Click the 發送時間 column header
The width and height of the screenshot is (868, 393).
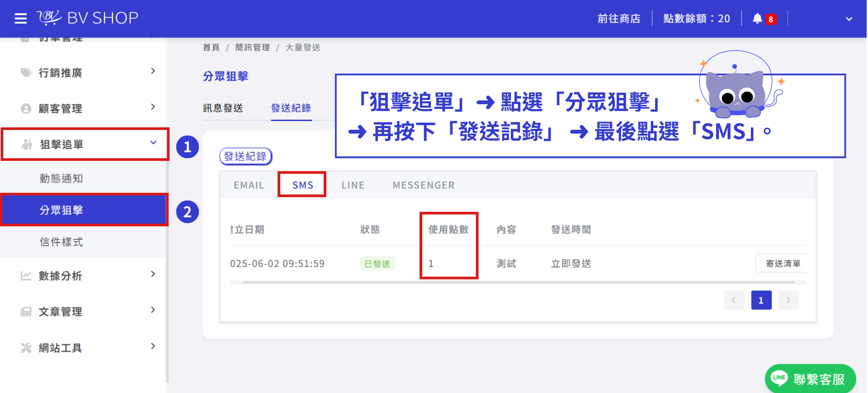pyautogui.click(x=571, y=229)
